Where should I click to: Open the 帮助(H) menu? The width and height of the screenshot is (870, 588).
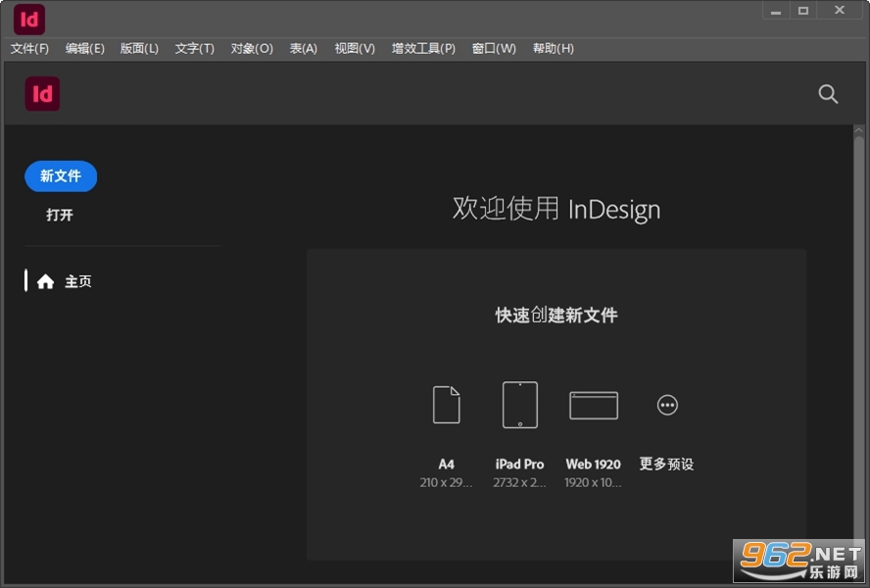pos(554,49)
